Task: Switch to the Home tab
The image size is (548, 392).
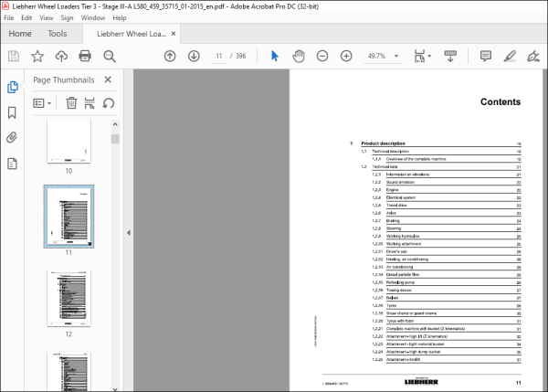Action: point(20,34)
